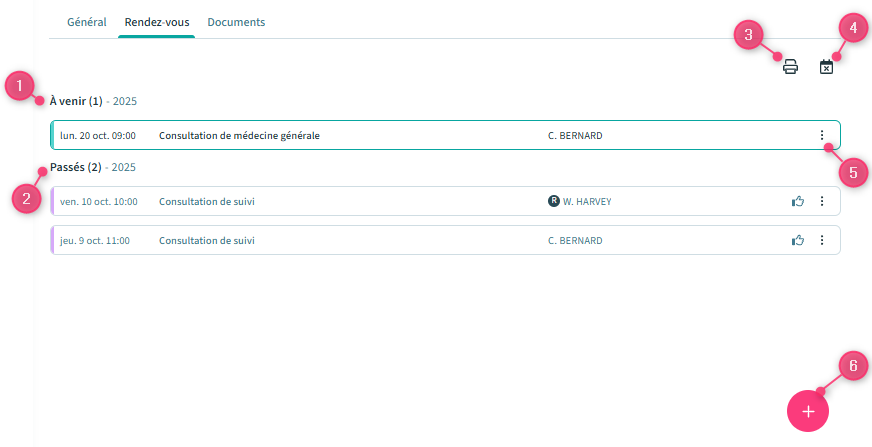Click the À venir (1) section header
The height and width of the screenshot is (447, 872).
pyautogui.click(x=76, y=101)
